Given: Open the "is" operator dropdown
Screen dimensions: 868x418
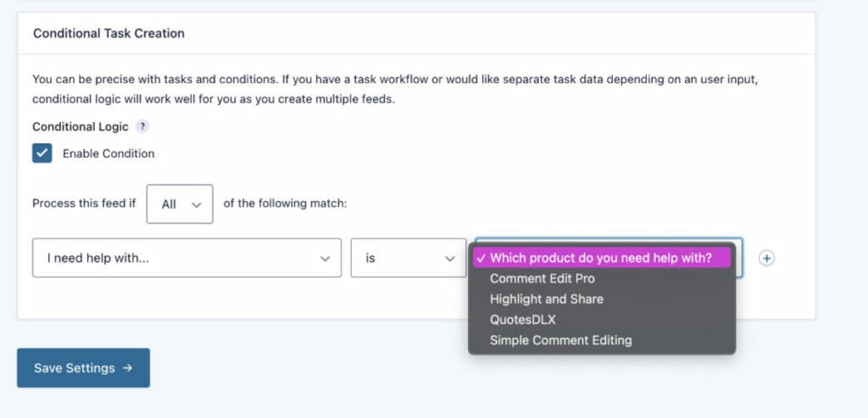Looking at the screenshot, I should point(408,258).
